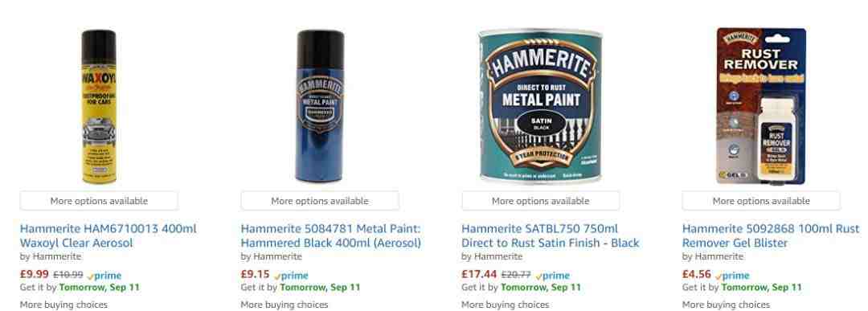Open More options available for Satin Black tin
Viewport: 868px width, 311px height.
coord(540,201)
